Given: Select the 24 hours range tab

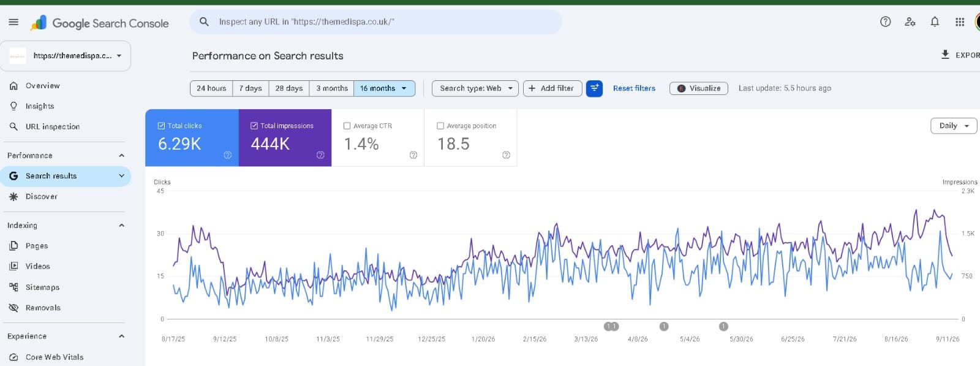Looking at the screenshot, I should (x=211, y=88).
